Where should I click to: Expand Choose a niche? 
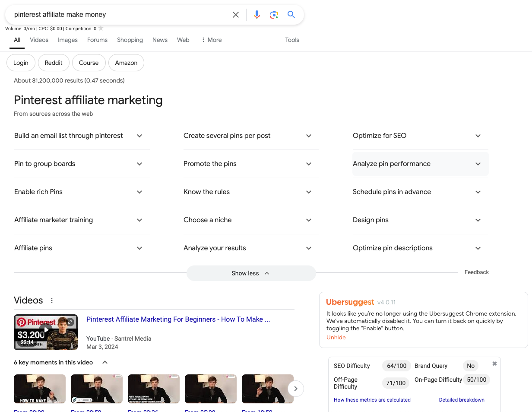251,220
